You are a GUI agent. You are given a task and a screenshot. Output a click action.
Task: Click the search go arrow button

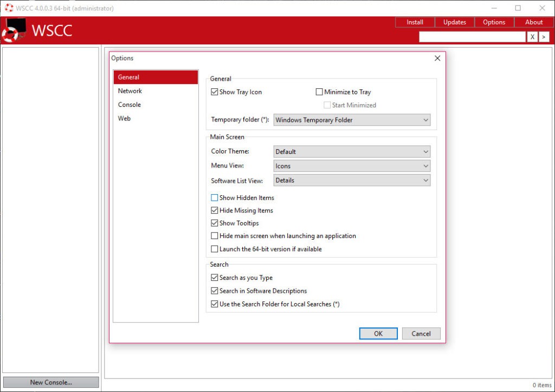click(x=544, y=37)
